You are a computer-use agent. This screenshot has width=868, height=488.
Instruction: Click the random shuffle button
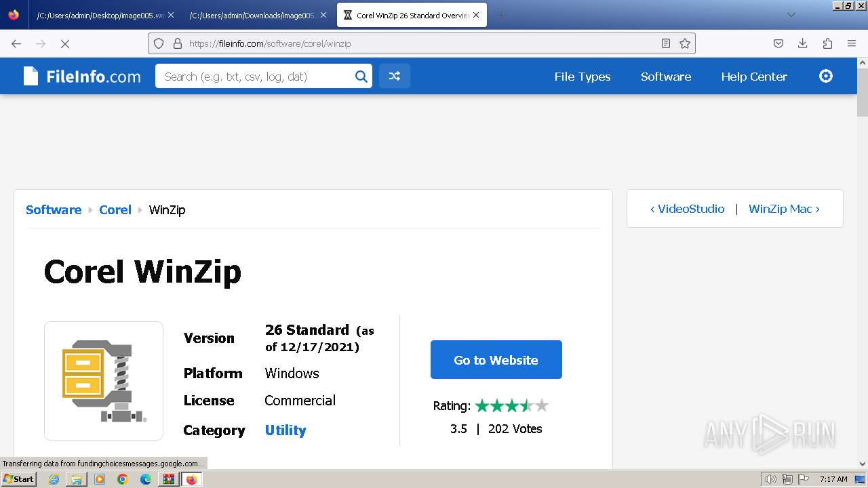pos(395,77)
